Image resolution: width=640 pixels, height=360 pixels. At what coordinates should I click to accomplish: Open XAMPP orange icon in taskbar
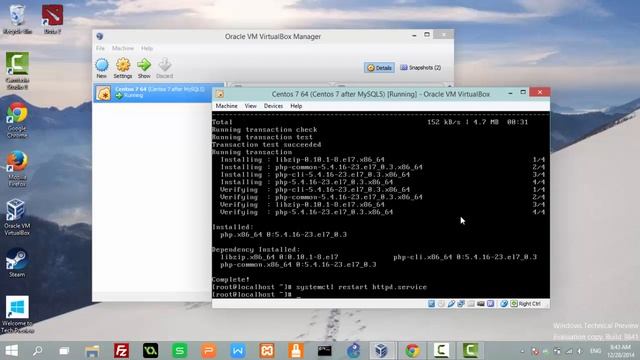click(267, 351)
